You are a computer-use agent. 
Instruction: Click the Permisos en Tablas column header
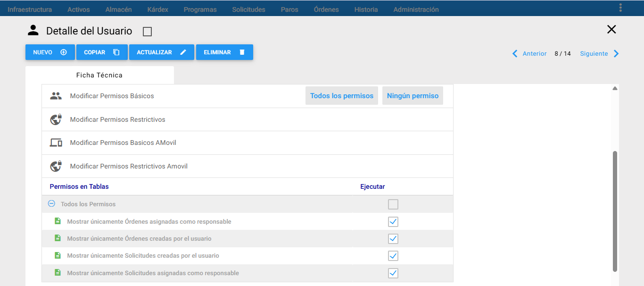click(x=79, y=186)
